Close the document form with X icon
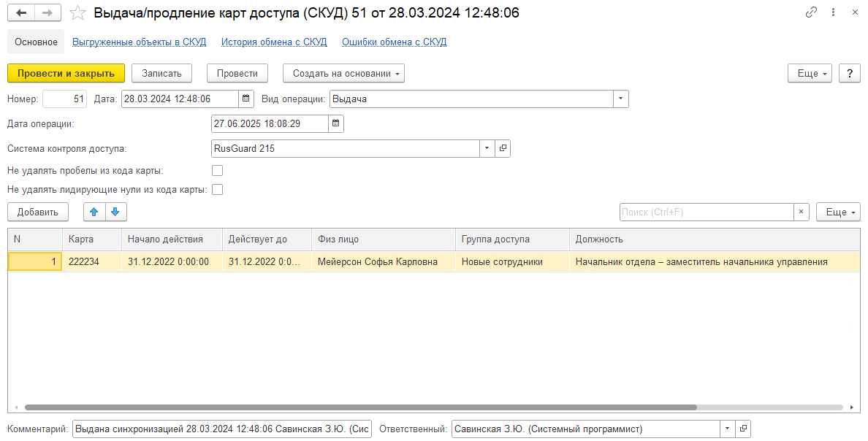This screenshot has height=441, width=868. click(x=855, y=12)
